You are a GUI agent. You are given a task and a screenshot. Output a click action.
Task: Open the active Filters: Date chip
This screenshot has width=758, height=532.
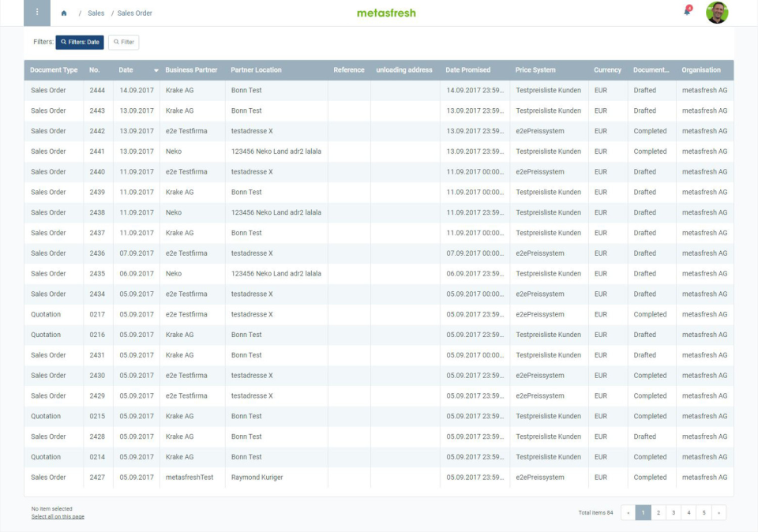[x=81, y=42]
